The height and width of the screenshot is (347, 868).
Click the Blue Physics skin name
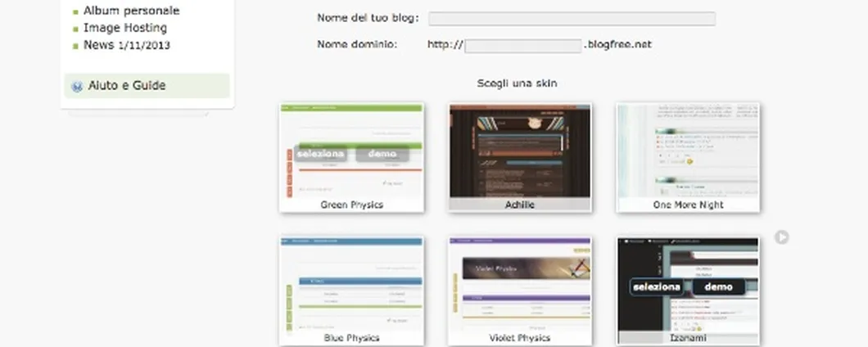click(x=351, y=338)
